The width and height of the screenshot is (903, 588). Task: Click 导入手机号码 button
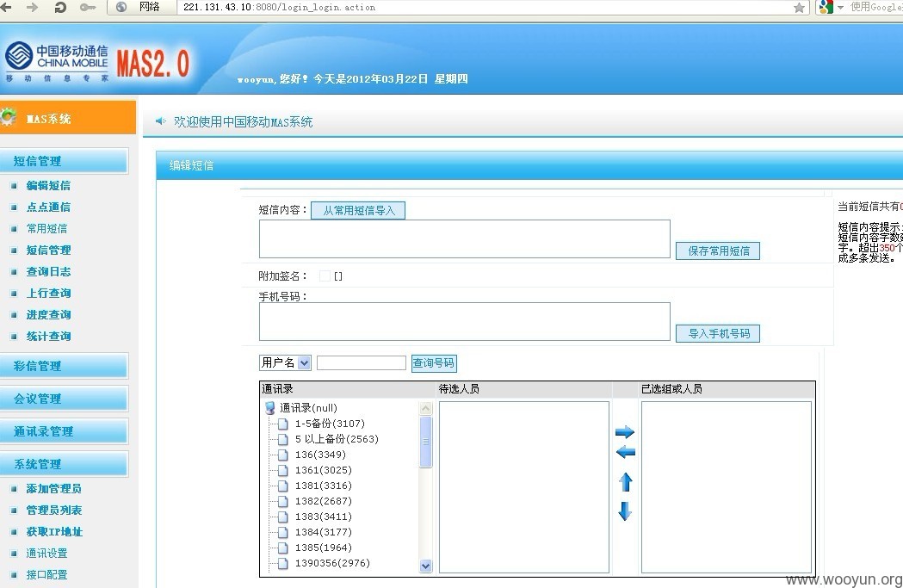[x=718, y=333]
